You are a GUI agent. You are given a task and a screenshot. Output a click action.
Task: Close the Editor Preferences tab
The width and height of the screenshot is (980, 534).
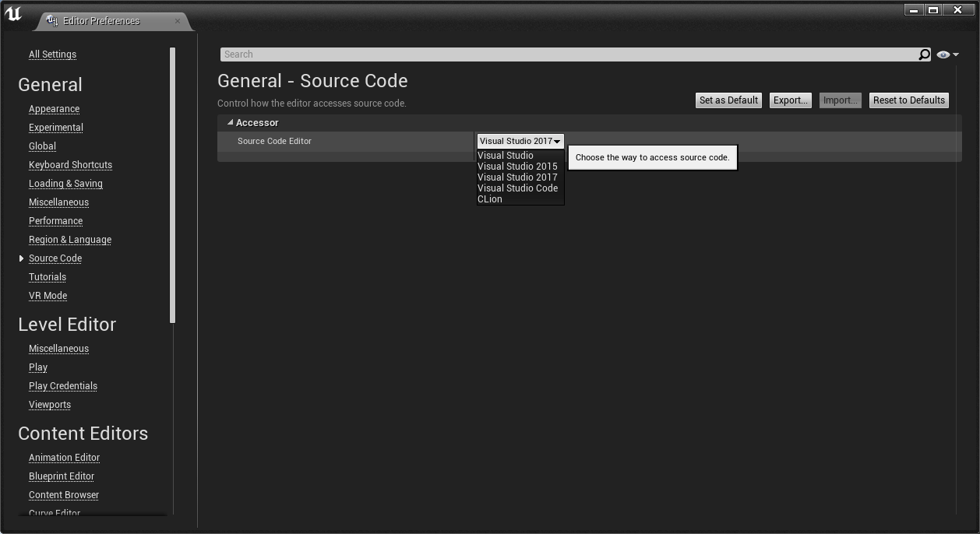(178, 21)
